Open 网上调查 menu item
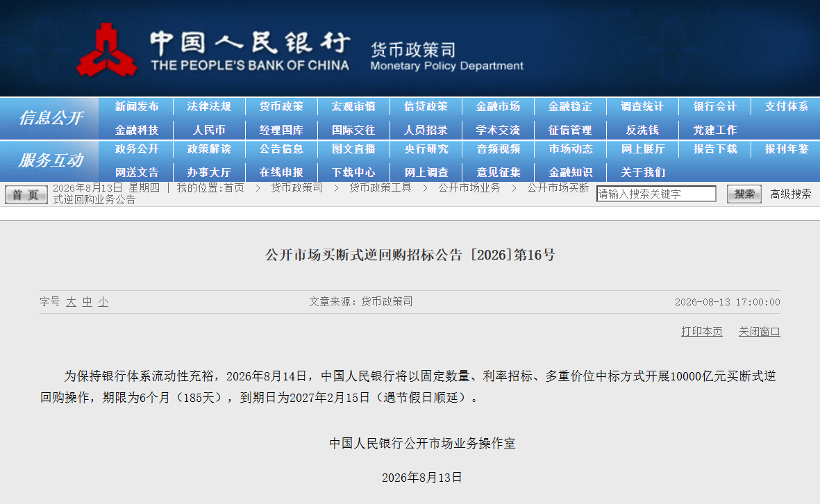This screenshot has height=504, width=820. coord(426,173)
